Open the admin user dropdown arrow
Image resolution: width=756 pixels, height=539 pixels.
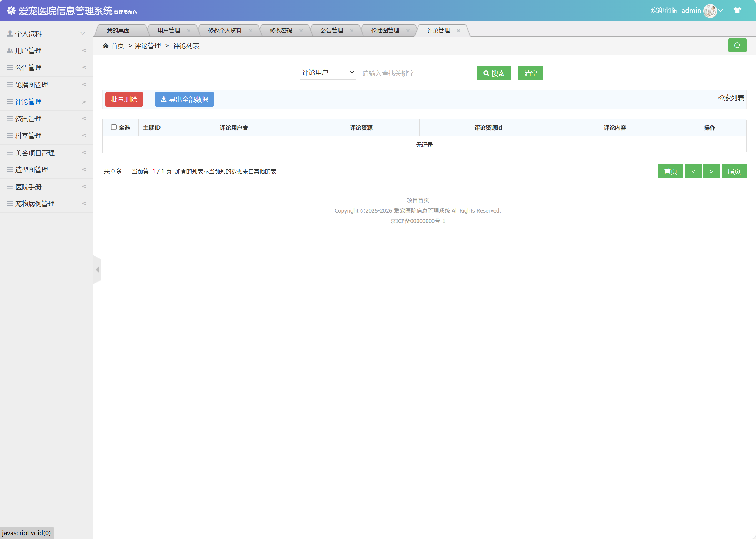pyautogui.click(x=720, y=11)
